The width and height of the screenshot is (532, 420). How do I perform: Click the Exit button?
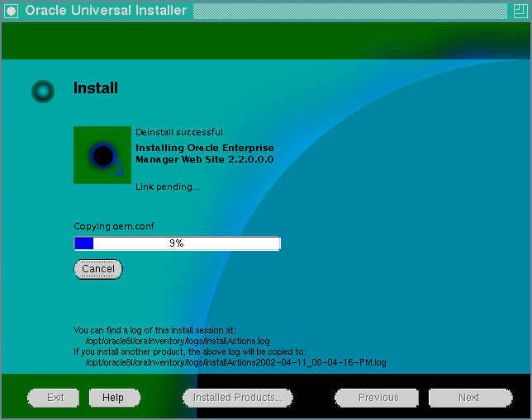pos(53,398)
